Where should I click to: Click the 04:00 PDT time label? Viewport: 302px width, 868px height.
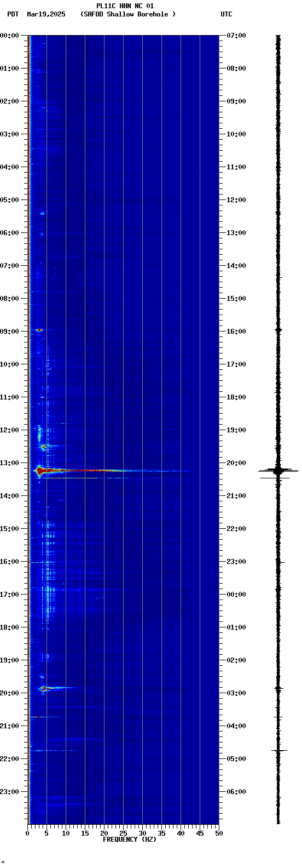(9, 167)
